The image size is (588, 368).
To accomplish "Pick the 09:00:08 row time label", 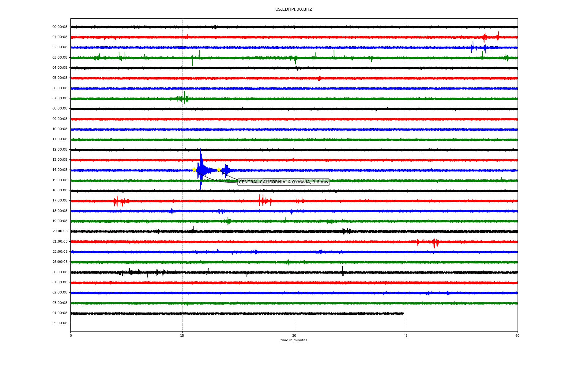I will 60,119.
